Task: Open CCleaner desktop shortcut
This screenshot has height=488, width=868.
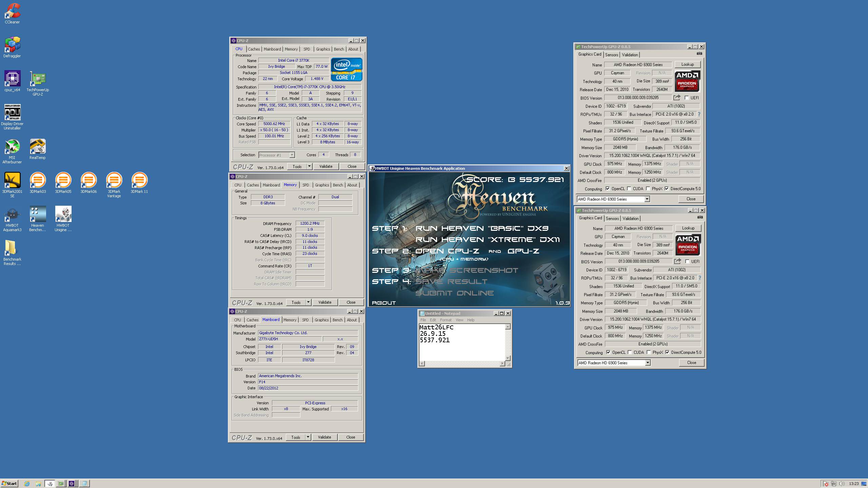Action: [12, 14]
